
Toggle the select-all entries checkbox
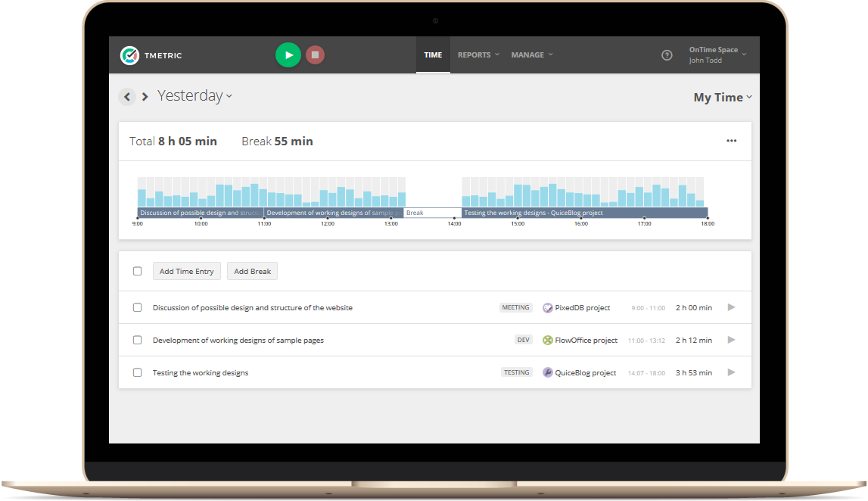[x=137, y=271]
